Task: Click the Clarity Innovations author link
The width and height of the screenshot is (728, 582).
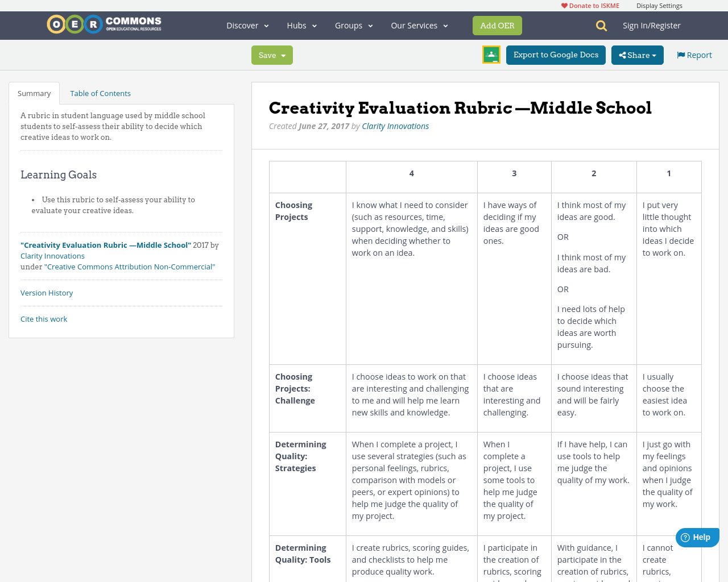Action: (x=395, y=125)
